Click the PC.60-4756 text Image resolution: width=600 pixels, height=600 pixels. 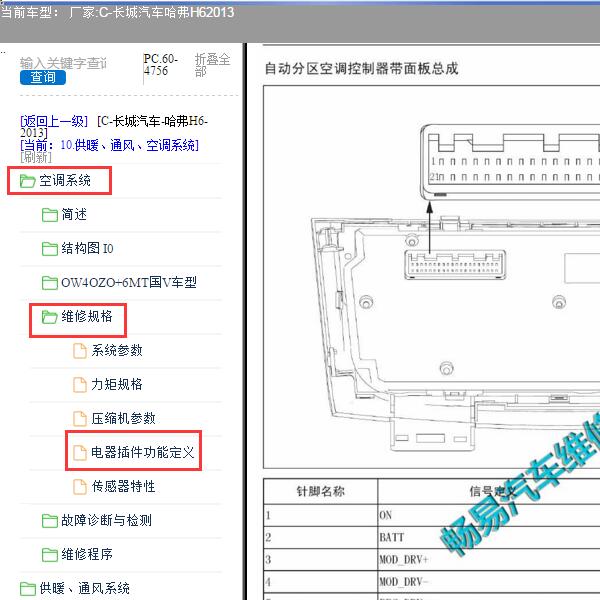coord(161,65)
